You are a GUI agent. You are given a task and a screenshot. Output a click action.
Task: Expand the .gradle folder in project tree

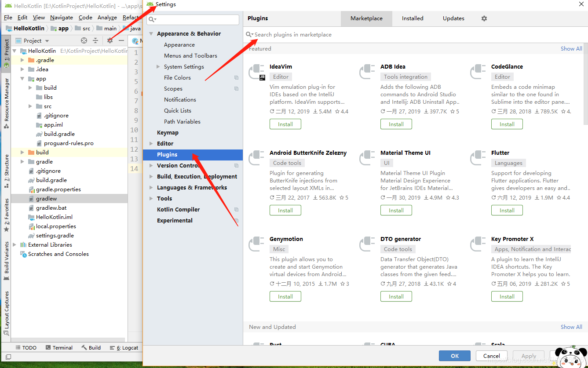click(x=22, y=60)
